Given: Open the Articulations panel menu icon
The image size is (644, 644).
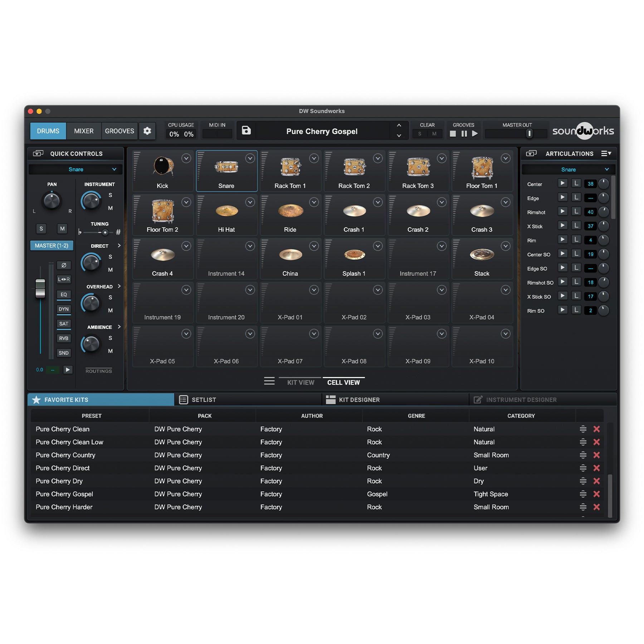Looking at the screenshot, I should [606, 153].
